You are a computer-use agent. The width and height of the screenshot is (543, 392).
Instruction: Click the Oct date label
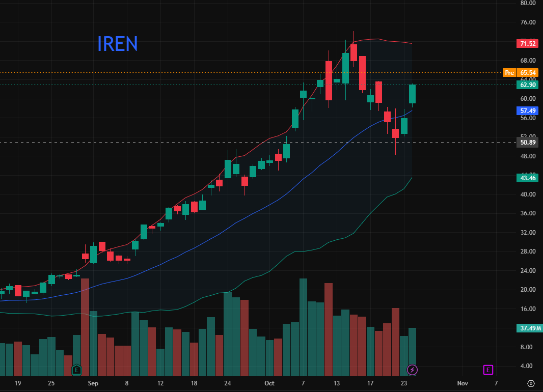[269, 383]
